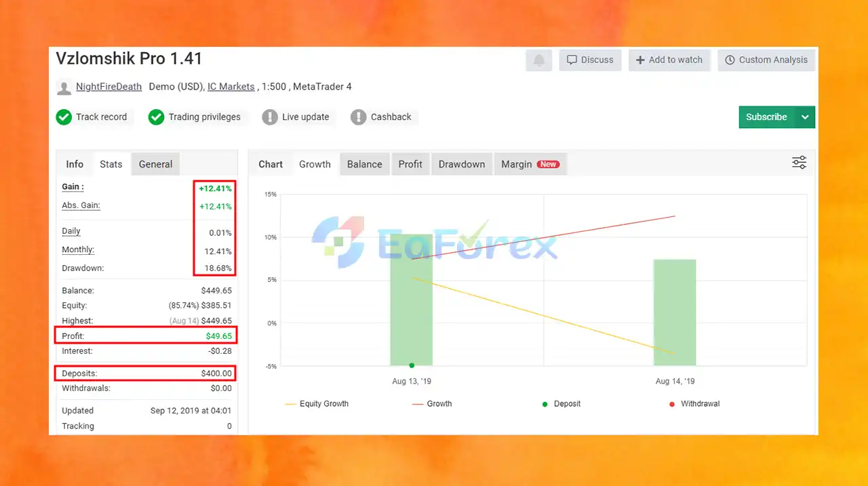The width and height of the screenshot is (868, 486).
Task: Click the Cashback warning icon
Action: (x=358, y=117)
